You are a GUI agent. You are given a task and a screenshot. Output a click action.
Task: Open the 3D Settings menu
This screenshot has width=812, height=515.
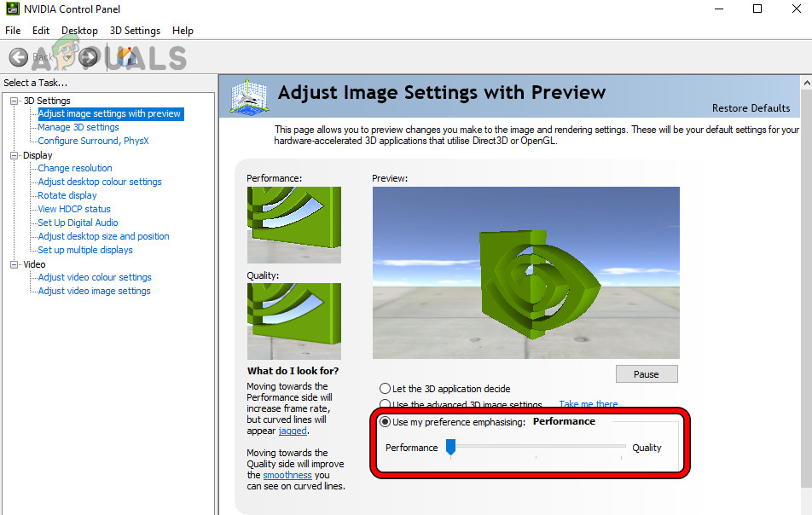[134, 30]
